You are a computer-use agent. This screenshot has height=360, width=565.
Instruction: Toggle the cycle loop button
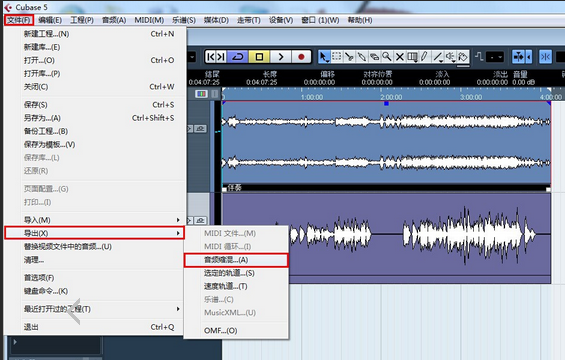[x=237, y=57]
